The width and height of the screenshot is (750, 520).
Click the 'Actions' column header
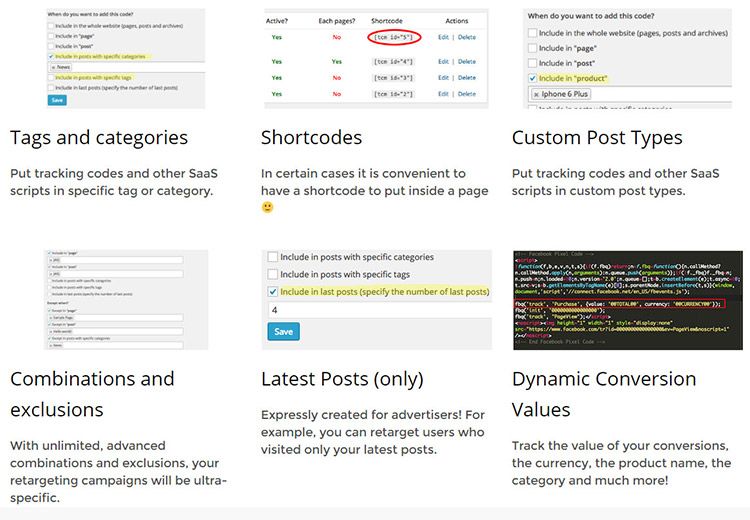click(x=457, y=21)
